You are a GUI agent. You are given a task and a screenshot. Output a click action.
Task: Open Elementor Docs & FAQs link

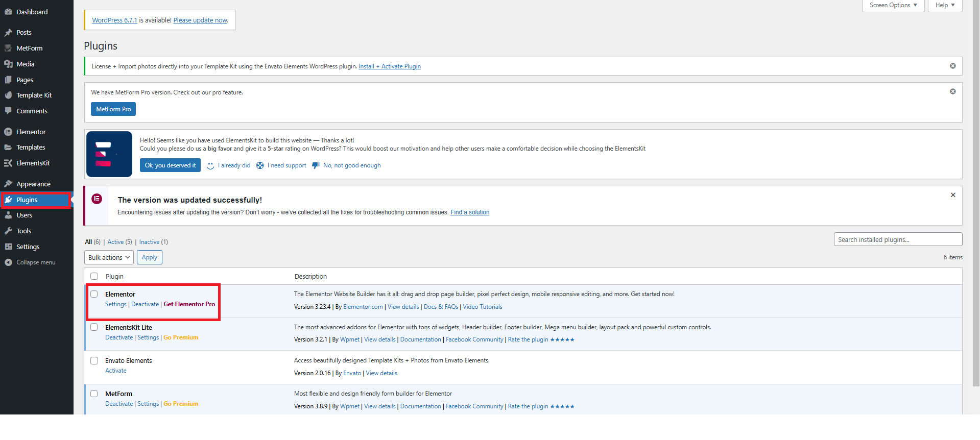tap(441, 307)
